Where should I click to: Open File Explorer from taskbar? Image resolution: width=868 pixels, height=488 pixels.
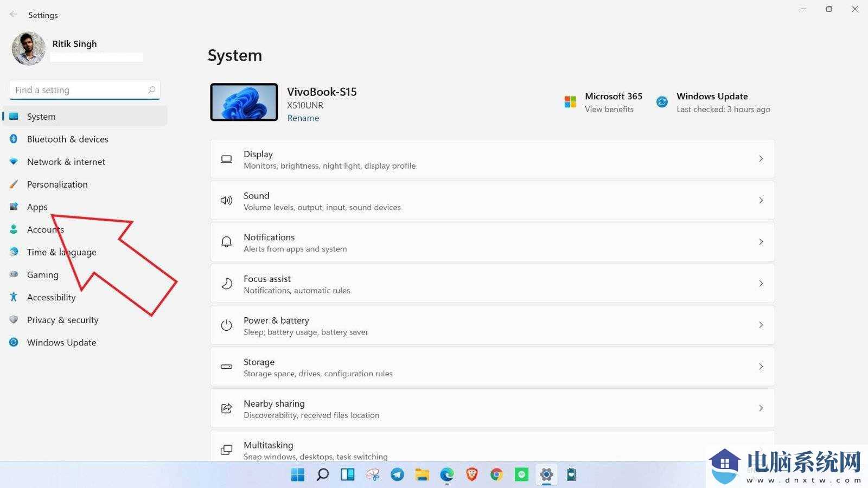[422, 475]
